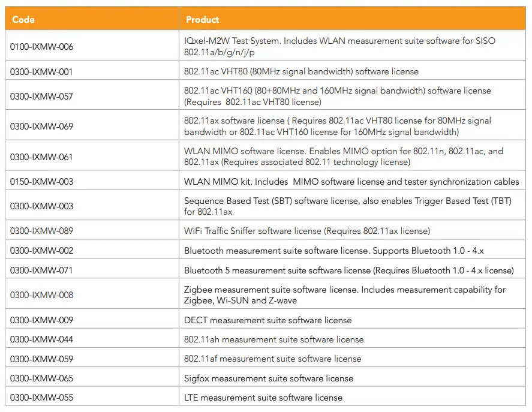Click the WLAN MIMO kit product description
The image size is (532, 412).
click(x=351, y=182)
